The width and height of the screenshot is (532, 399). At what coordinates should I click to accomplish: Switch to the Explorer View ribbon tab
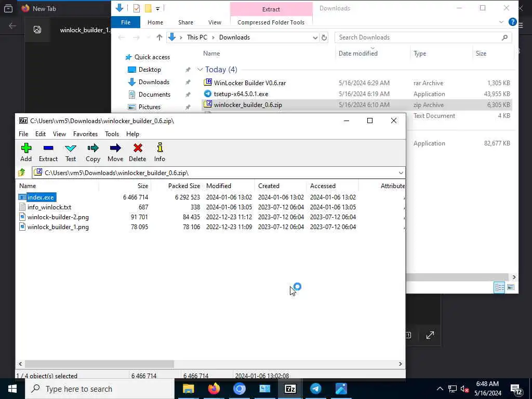click(215, 22)
